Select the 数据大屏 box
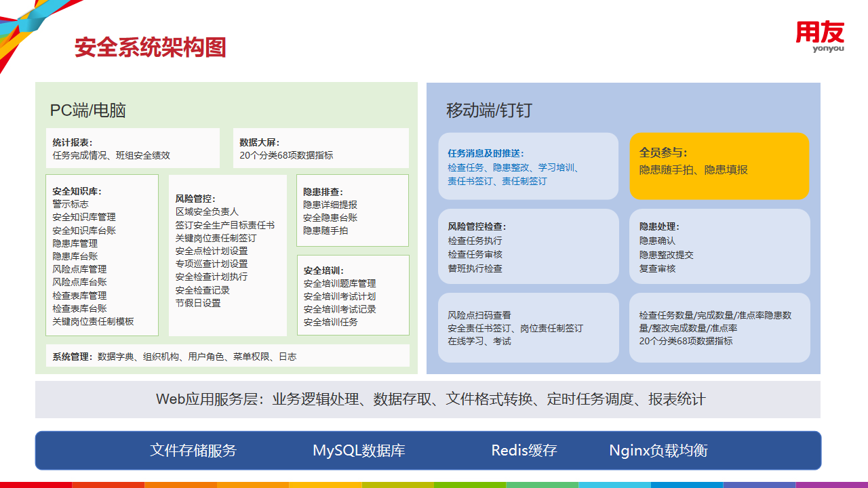The width and height of the screenshot is (868, 488). pyautogui.click(x=321, y=148)
